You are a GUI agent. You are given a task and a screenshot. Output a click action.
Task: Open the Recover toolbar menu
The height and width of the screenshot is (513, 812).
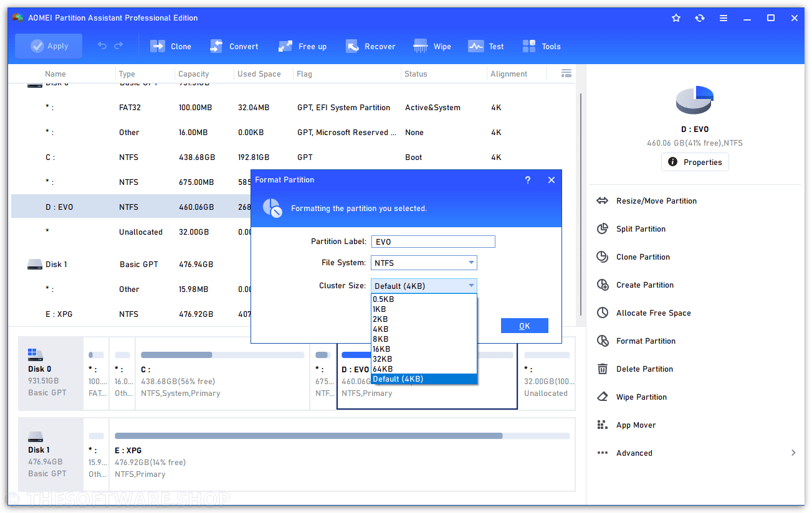tap(371, 46)
